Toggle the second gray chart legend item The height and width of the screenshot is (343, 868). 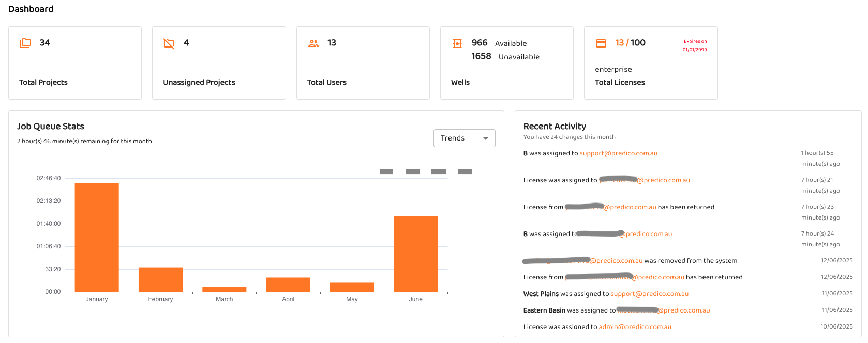(x=412, y=171)
